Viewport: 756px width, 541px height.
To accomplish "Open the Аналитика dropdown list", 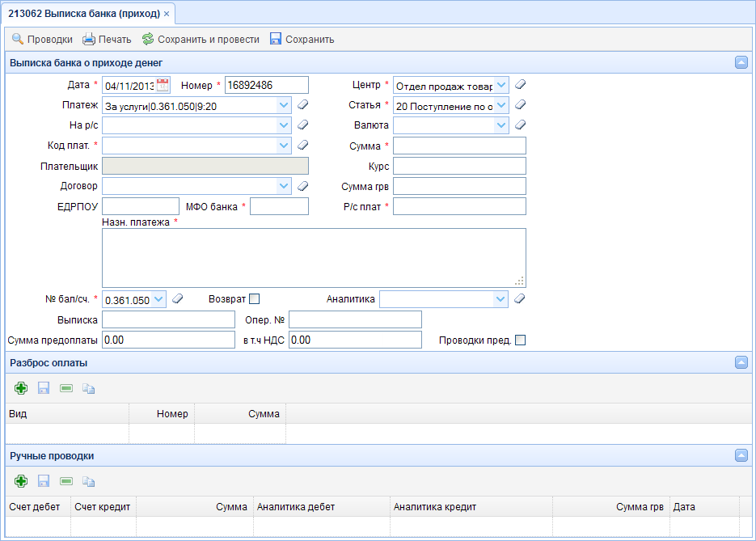I will click(500, 299).
